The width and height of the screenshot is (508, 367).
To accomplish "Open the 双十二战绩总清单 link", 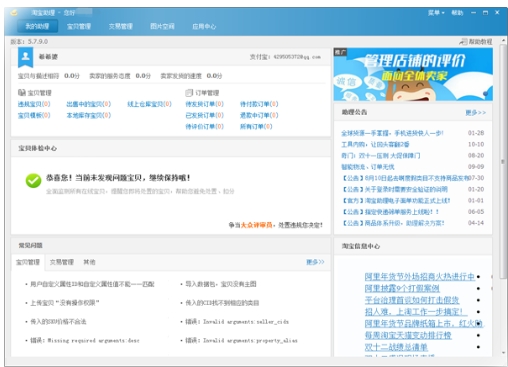I will click(x=396, y=347).
